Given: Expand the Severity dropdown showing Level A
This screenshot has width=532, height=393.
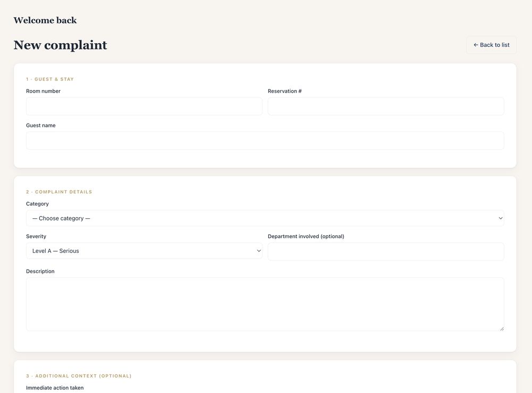Looking at the screenshot, I should coord(144,251).
